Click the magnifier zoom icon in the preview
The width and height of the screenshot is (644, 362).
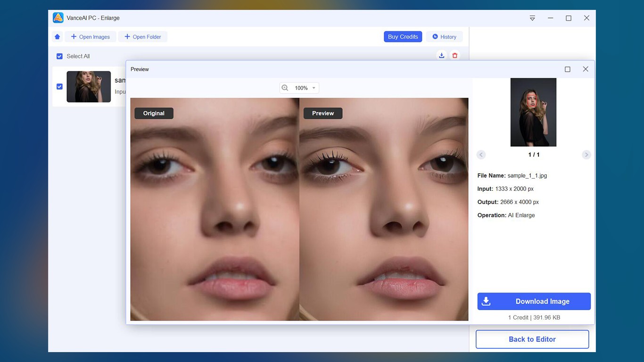(285, 88)
